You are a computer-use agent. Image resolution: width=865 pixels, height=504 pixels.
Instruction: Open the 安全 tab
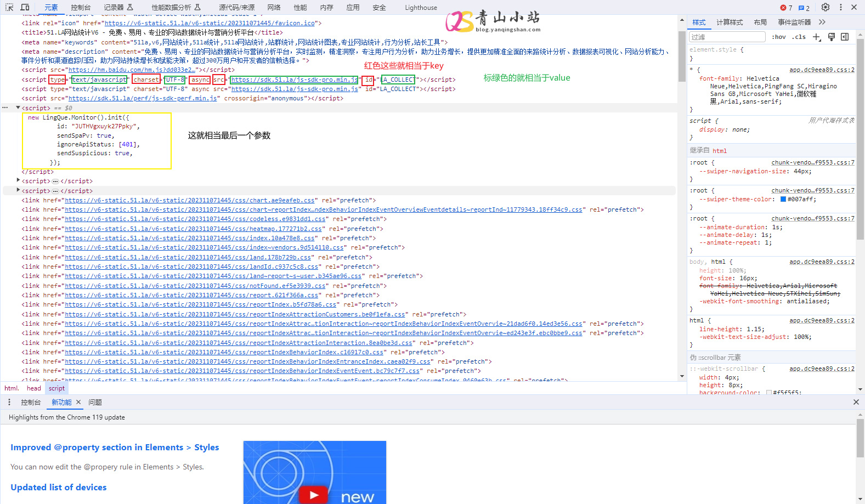379,8
